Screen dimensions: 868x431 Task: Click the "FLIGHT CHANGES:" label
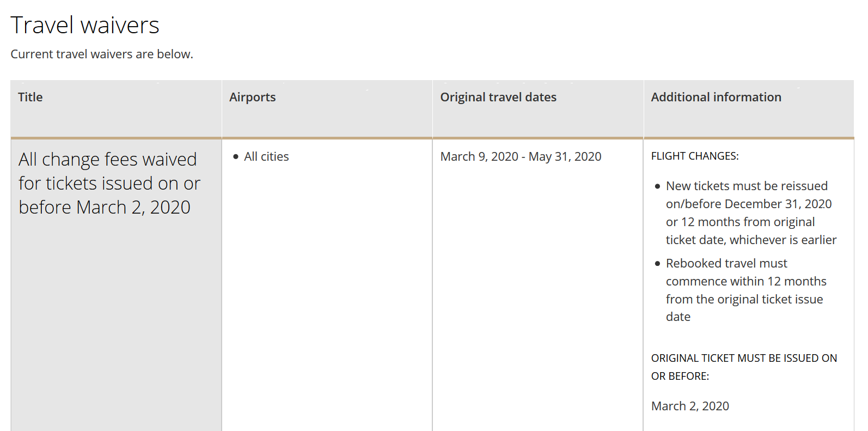click(x=695, y=156)
